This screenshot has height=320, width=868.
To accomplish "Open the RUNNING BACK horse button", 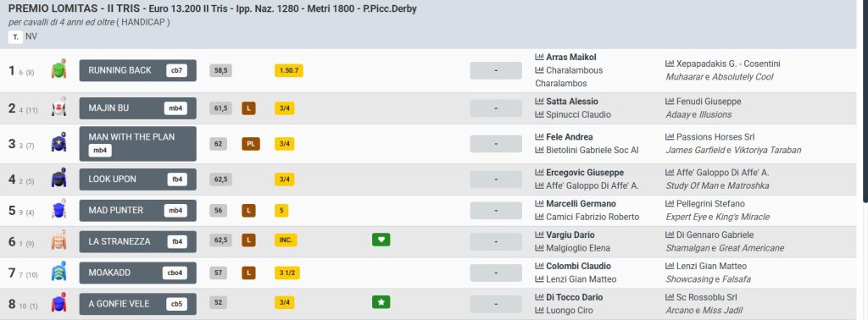I will [x=138, y=70].
